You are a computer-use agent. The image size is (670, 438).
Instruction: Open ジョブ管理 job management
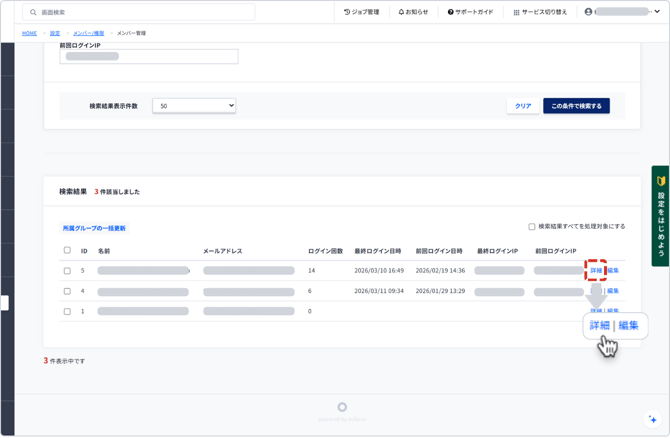pyautogui.click(x=361, y=12)
